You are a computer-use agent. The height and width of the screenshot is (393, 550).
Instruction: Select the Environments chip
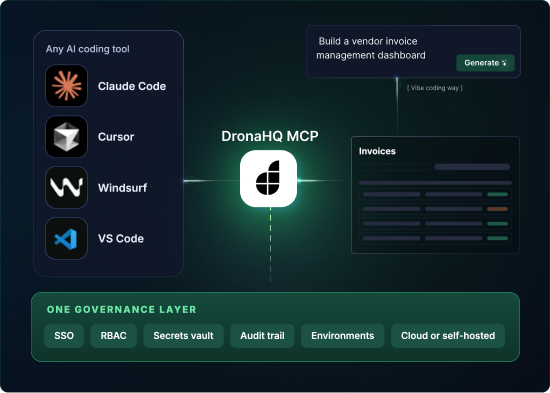click(x=343, y=336)
